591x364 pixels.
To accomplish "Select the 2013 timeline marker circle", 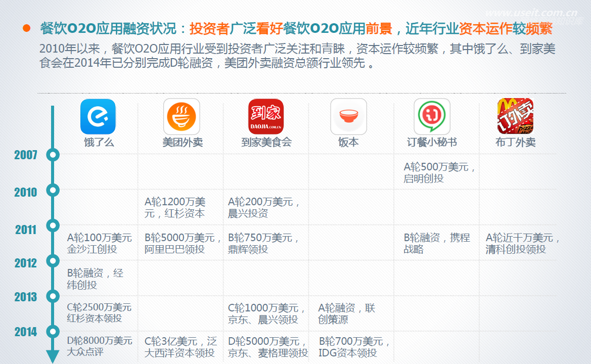I will (x=53, y=296).
